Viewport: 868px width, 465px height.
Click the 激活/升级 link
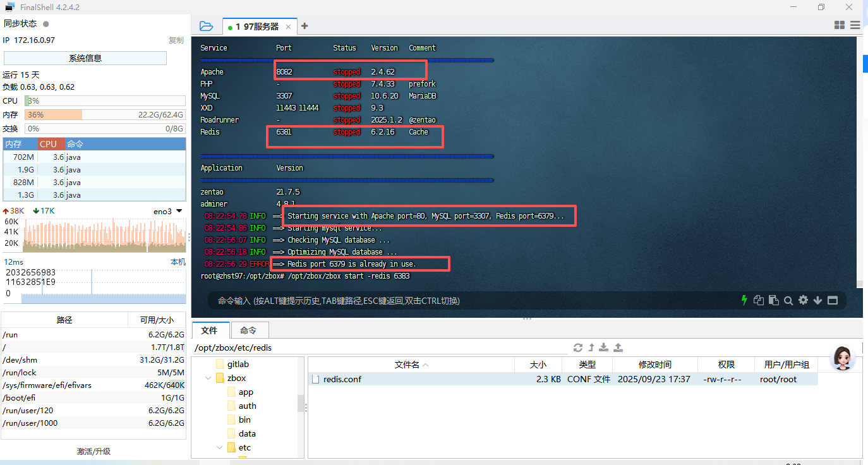(x=93, y=451)
